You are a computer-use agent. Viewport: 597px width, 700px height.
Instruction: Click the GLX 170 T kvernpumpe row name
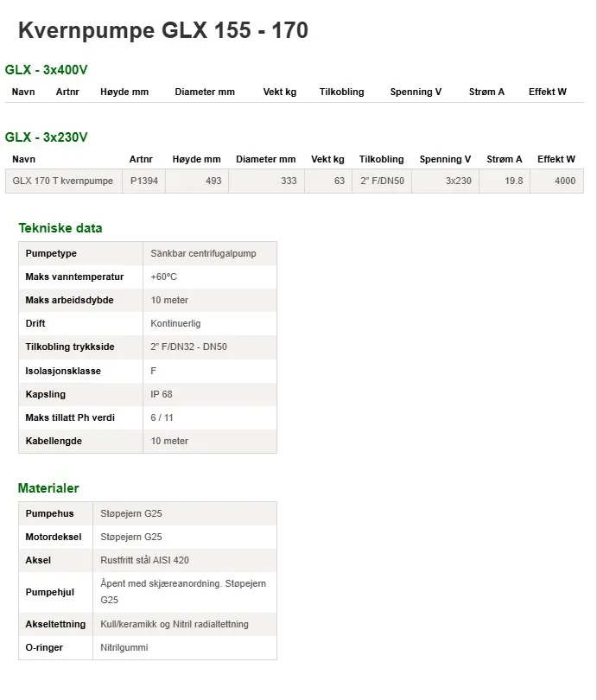coord(62,181)
